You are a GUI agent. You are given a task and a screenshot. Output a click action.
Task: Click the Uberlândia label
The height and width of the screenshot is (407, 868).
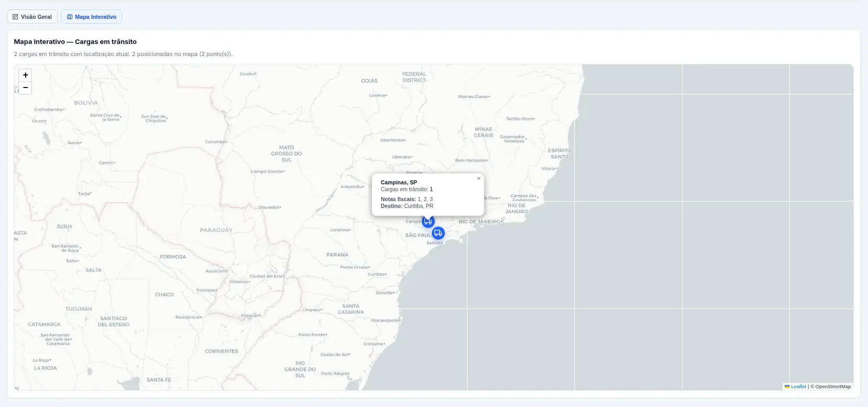point(393,140)
